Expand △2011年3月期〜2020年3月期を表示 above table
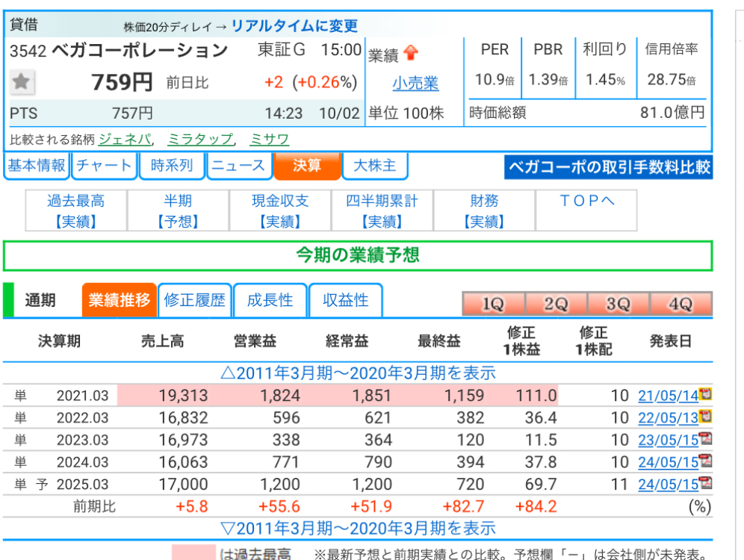 coord(359,373)
